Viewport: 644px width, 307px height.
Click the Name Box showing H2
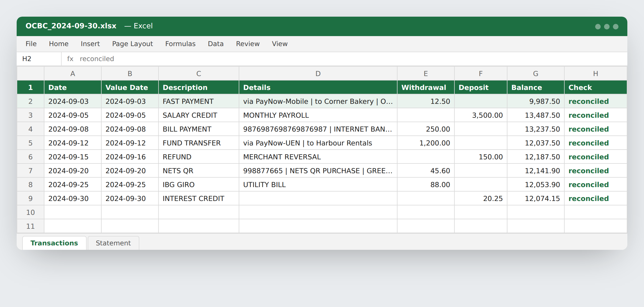click(x=39, y=59)
